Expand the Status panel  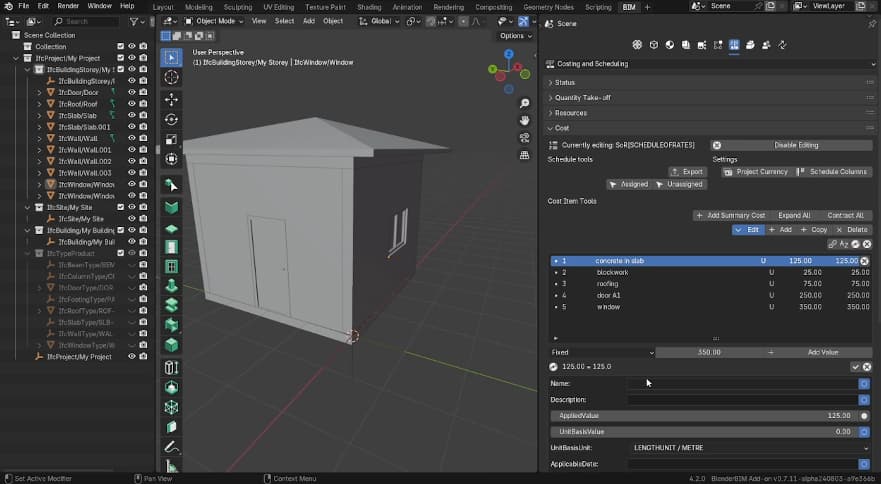(x=565, y=82)
